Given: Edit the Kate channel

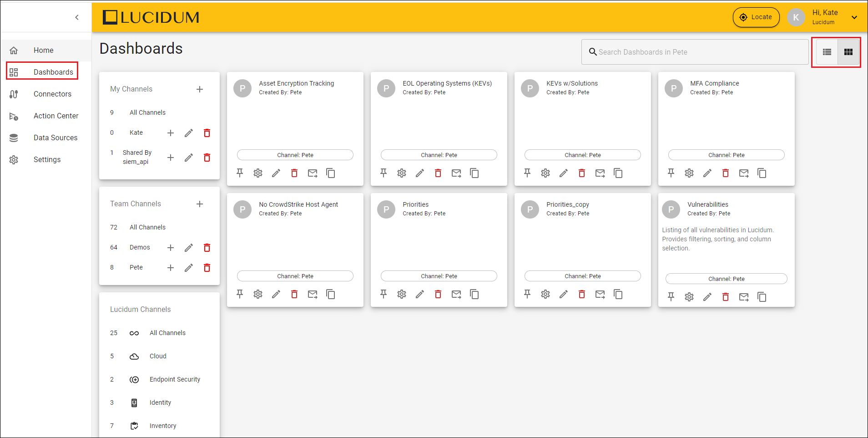Looking at the screenshot, I should [189, 133].
